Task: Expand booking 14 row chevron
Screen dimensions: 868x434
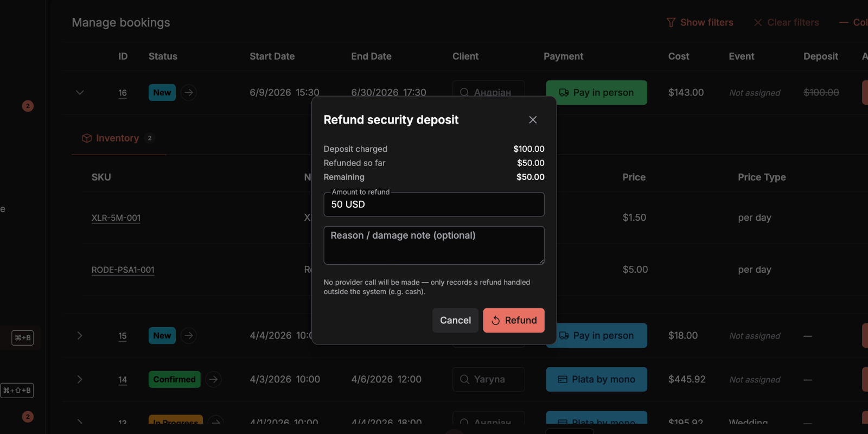Action: click(80, 379)
